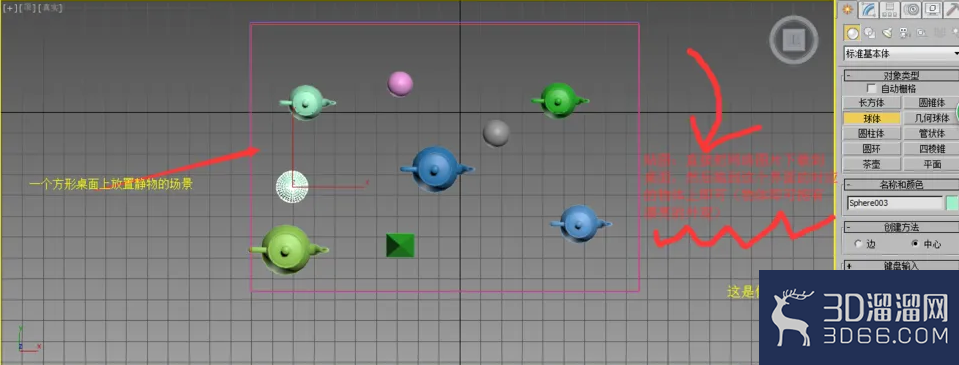Click the 圆环 (Torus) button

pyautogui.click(x=871, y=149)
